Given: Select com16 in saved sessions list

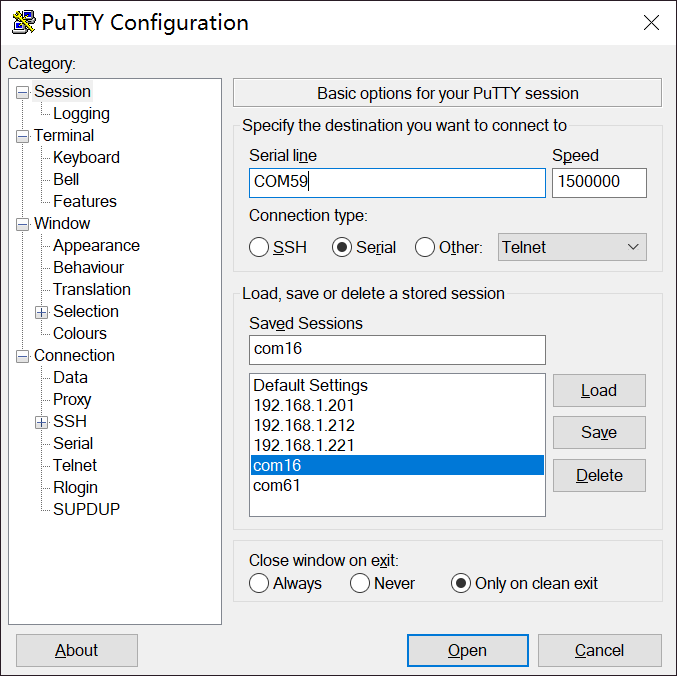Looking at the screenshot, I should point(397,465).
